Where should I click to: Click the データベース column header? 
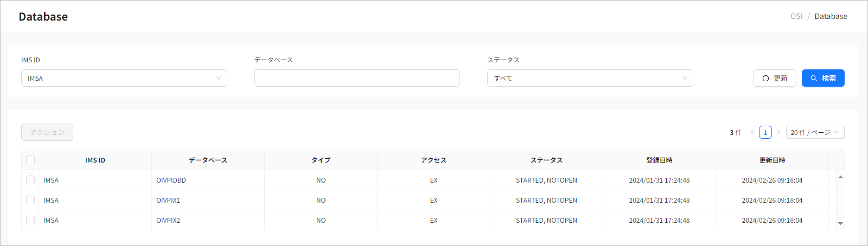208,160
